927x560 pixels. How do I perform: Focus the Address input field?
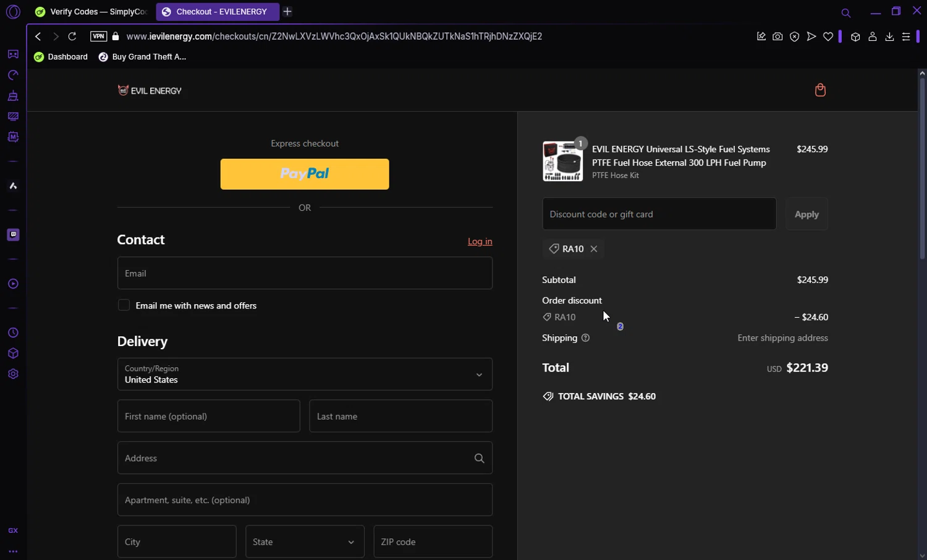(305, 458)
